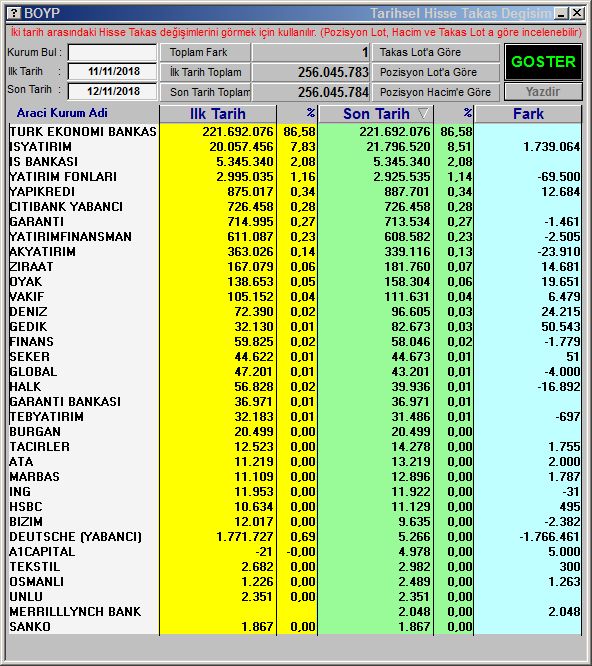Click Fark value 50.543
Screen dimensions: 592x666
(561, 327)
